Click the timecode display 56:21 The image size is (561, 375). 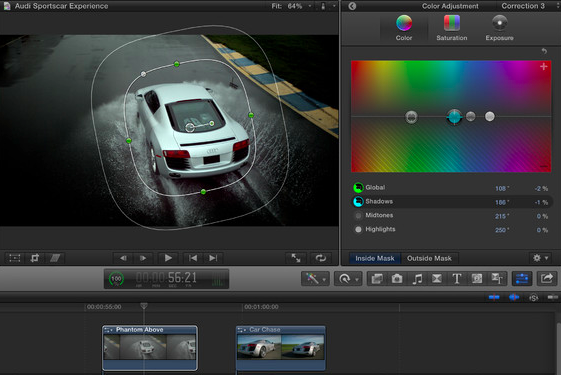point(166,278)
